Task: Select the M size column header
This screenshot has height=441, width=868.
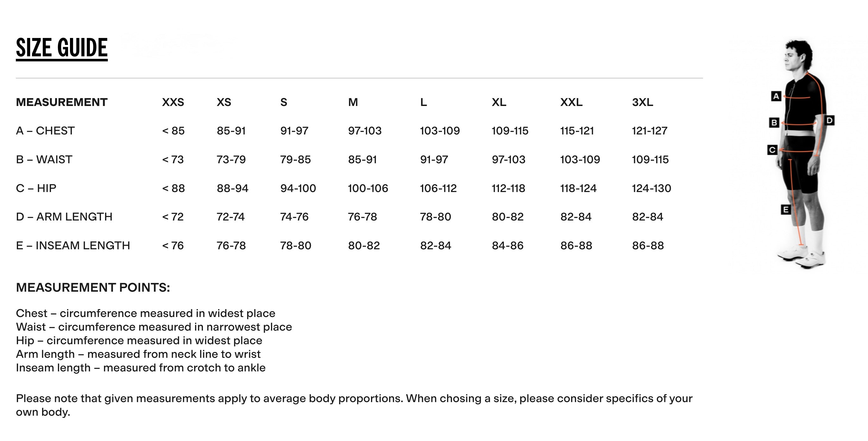Action: [x=353, y=102]
